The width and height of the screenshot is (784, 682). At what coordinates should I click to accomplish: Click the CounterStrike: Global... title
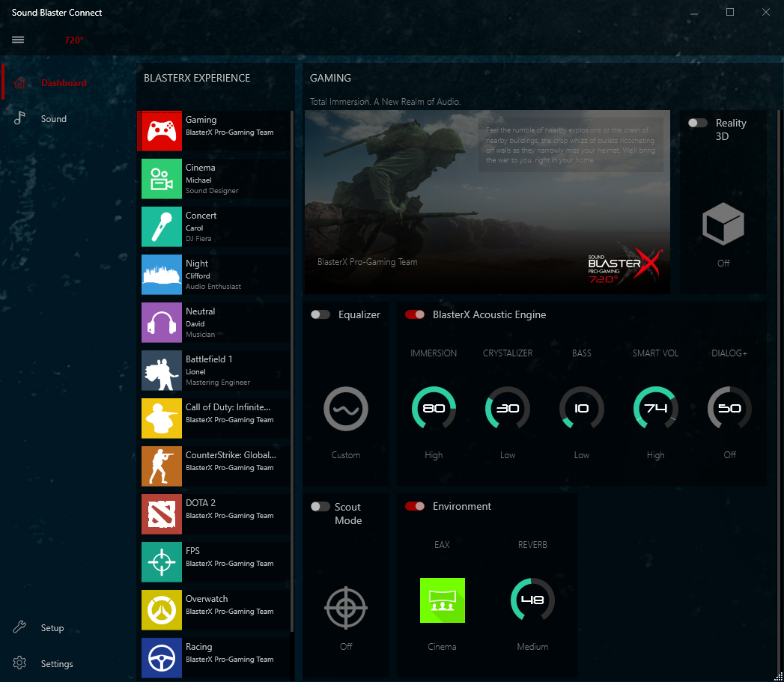(x=231, y=455)
